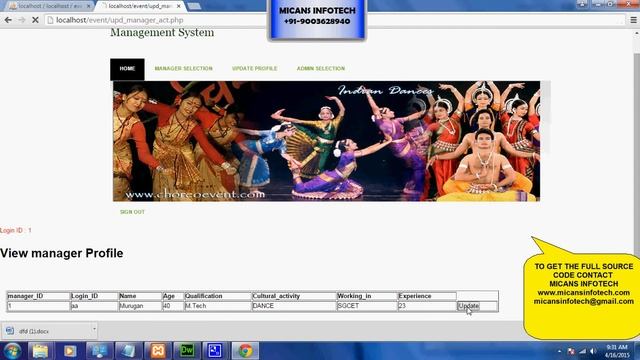Click the browser forward arrow

tap(22, 20)
